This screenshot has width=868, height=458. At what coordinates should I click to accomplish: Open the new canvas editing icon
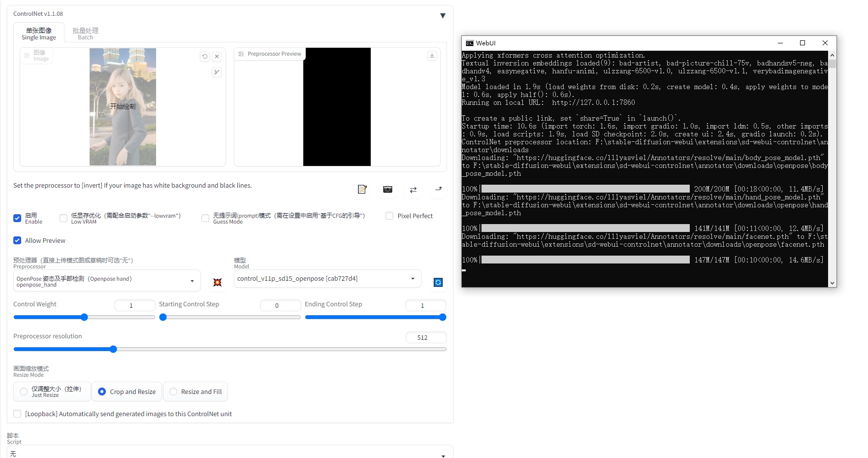[362, 190]
